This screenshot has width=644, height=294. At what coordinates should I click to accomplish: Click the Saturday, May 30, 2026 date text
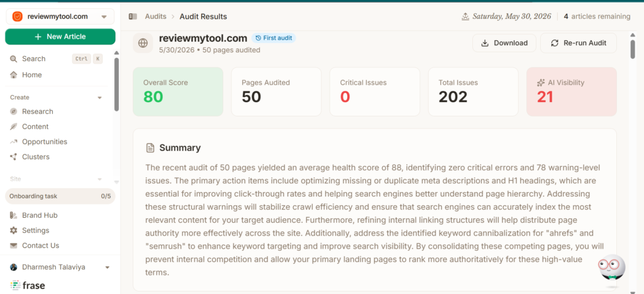pyautogui.click(x=512, y=16)
